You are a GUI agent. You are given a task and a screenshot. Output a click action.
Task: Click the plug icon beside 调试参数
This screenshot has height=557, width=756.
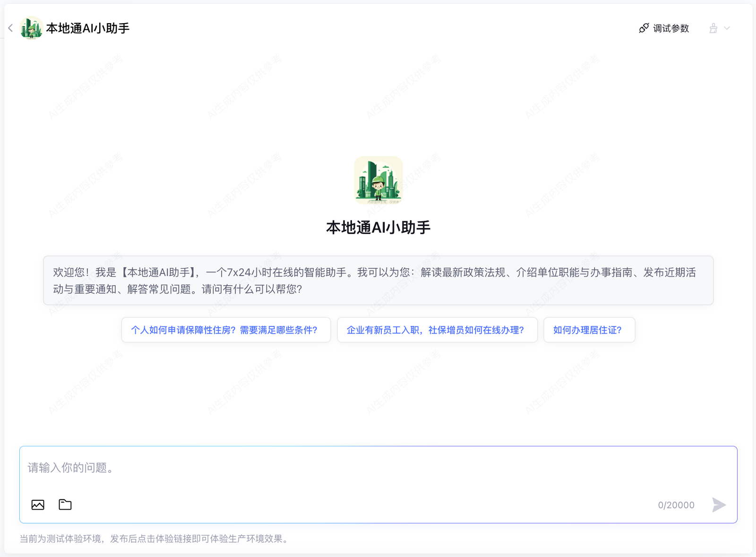(x=644, y=28)
